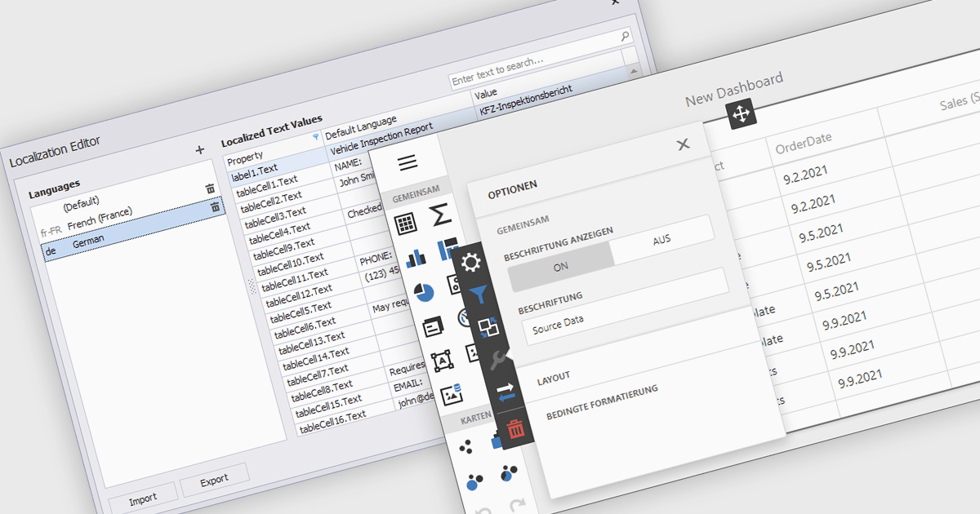Click the Export button

[x=214, y=479]
